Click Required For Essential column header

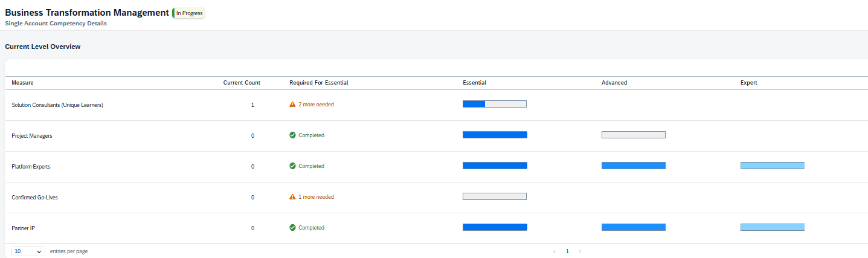(x=318, y=83)
